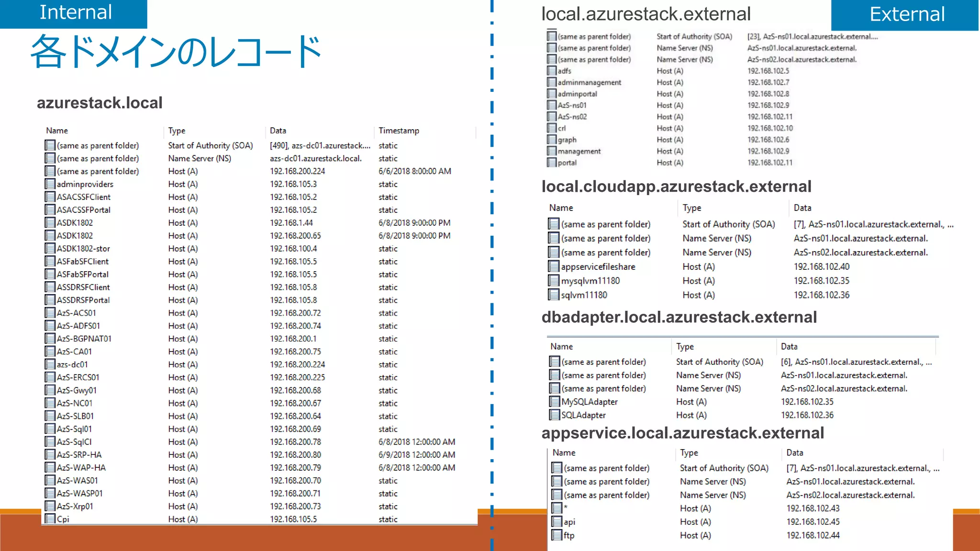Click the IP address 192.168.102.40
The width and height of the screenshot is (980, 551).
tap(821, 266)
